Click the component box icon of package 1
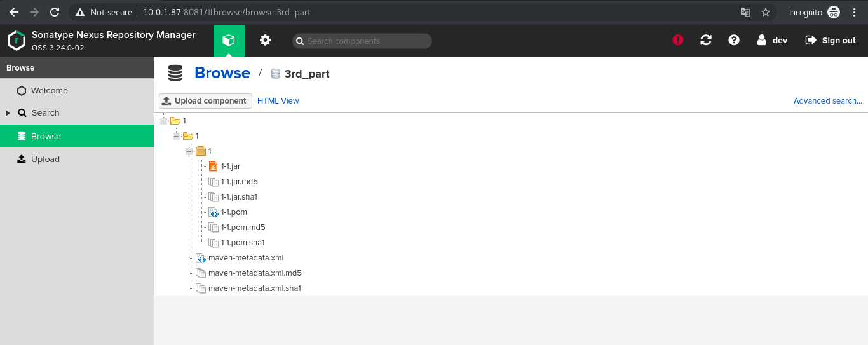Image resolution: width=868 pixels, height=345 pixels. click(201, 151)
